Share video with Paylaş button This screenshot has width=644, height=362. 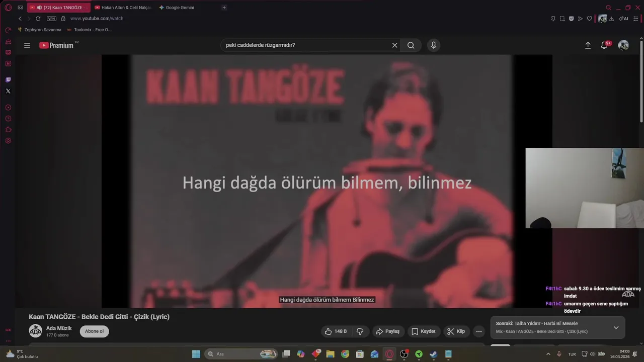point(387,331)
